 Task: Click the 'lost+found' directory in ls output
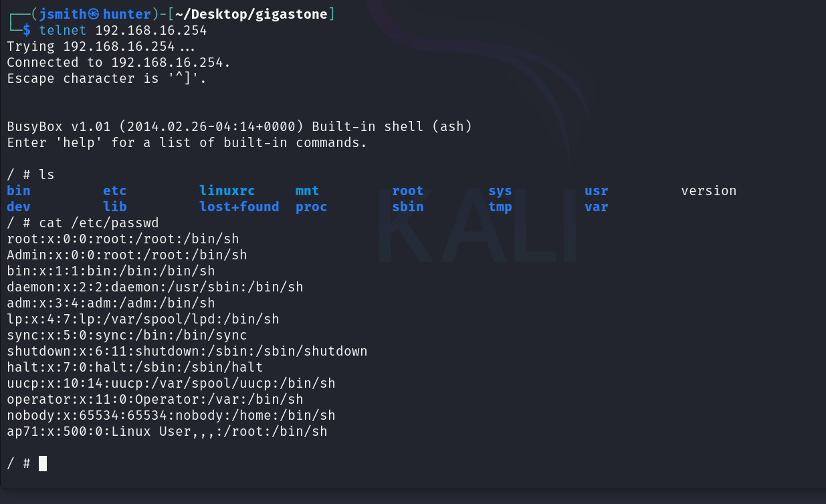click(x=239, y=207)
